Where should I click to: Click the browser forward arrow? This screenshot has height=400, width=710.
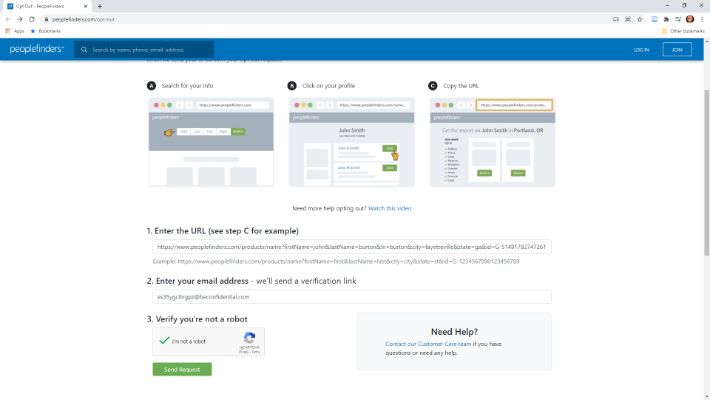[x=19, y=19]
